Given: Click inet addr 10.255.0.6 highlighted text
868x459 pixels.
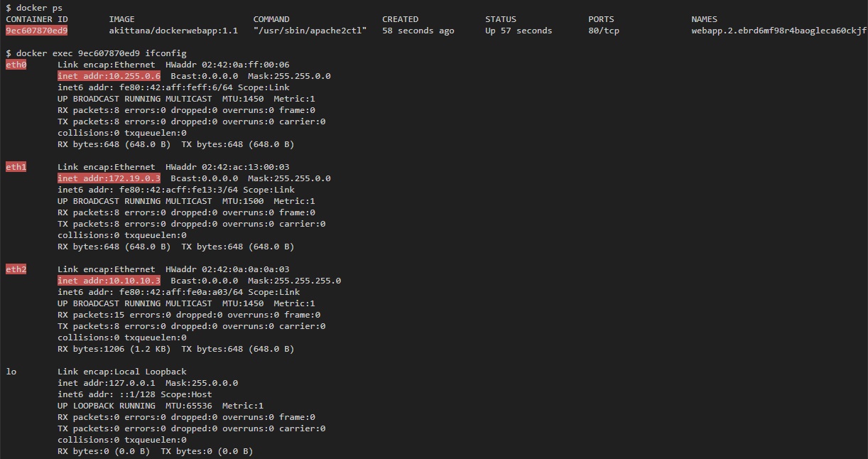Looking at the screenshot, I should (109, 76).
